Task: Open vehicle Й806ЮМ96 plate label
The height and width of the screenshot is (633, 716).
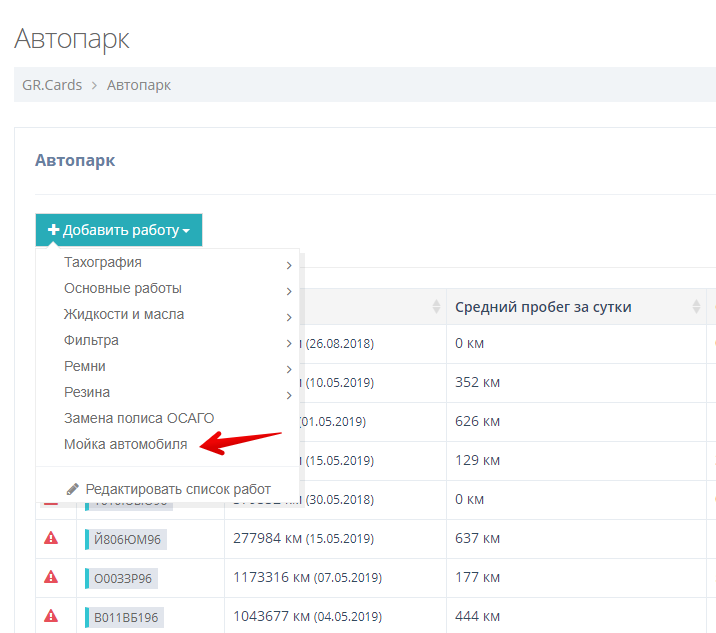Action: coord(126,540)
